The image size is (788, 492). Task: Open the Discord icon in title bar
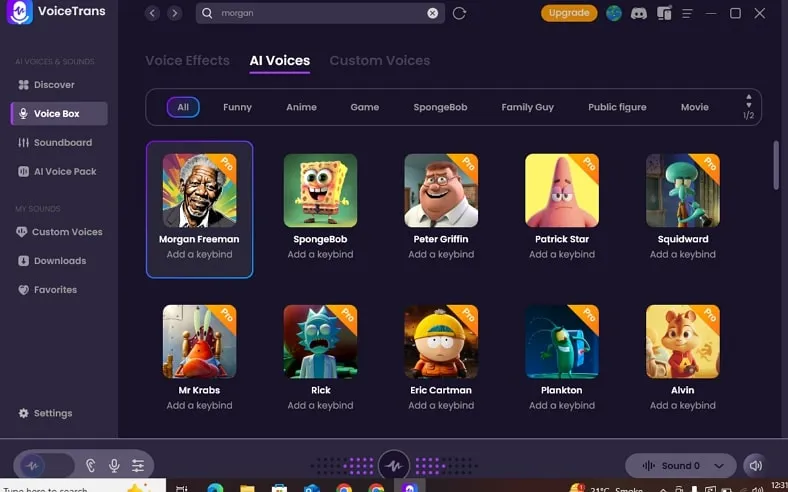point(639,13)
